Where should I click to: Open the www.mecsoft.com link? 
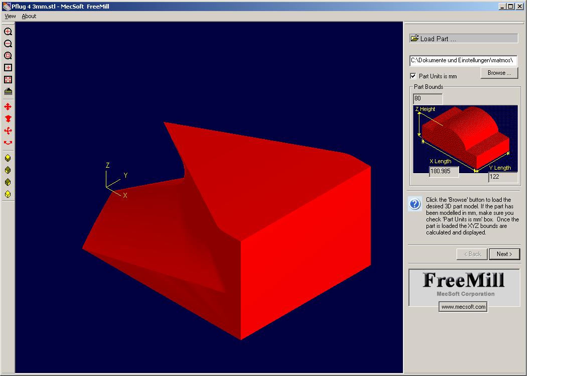point(463,307)
